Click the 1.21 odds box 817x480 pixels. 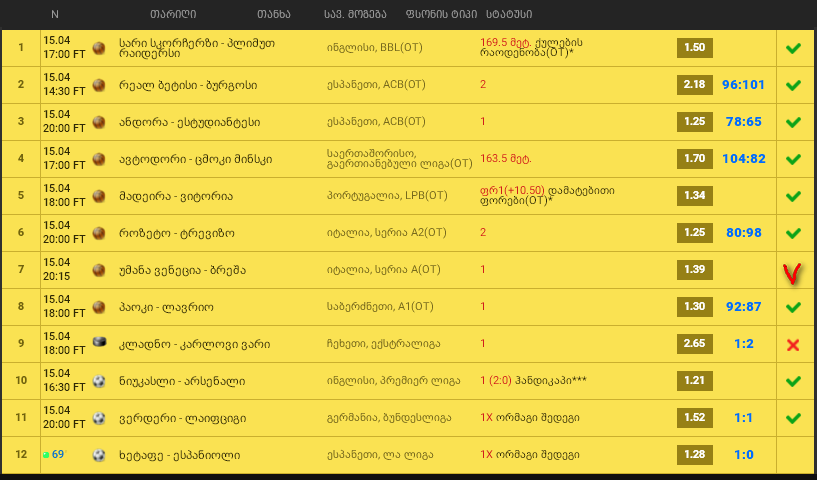pyautogui.click(x=695, y=380)
